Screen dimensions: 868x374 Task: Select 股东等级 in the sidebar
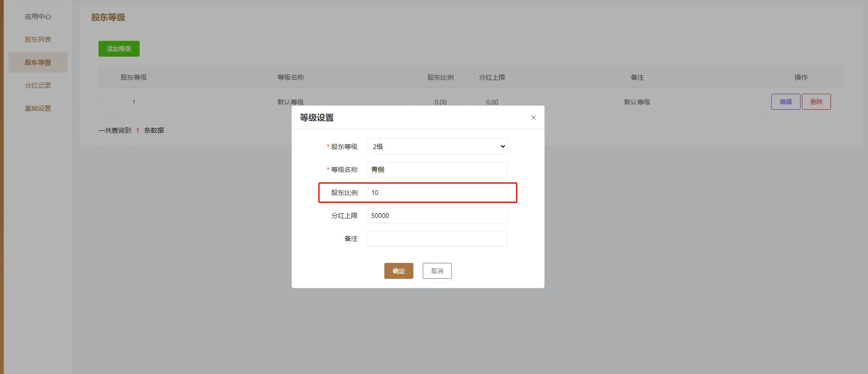(x=38, y=62)
